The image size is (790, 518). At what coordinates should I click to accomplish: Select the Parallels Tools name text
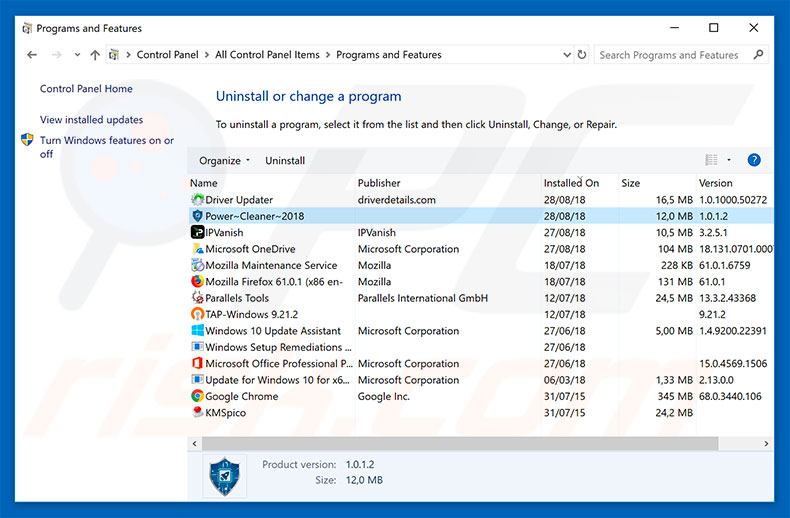click(x=237, y=298)
